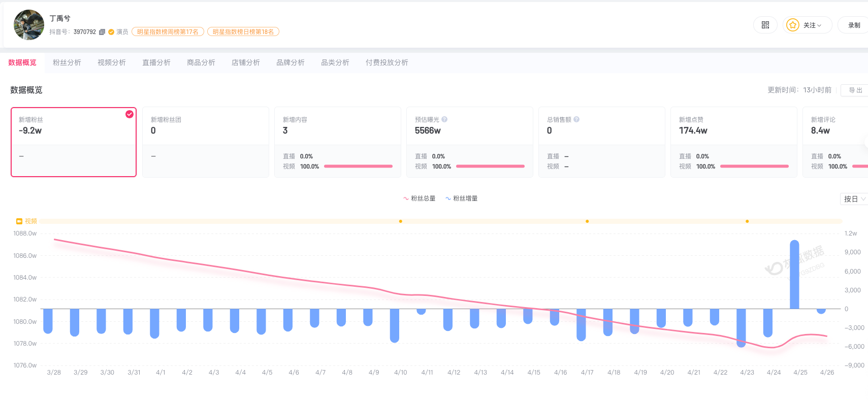Click the 4/25 fan growth bar
868x402 pixels.
(x=794, y=274)
